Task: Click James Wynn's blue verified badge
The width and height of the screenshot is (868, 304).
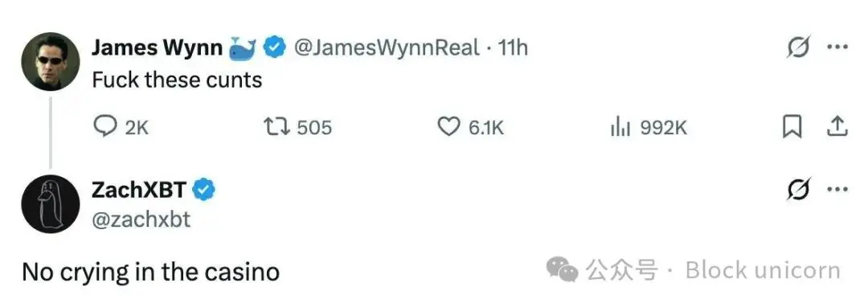Action: [x=273, y=49]
